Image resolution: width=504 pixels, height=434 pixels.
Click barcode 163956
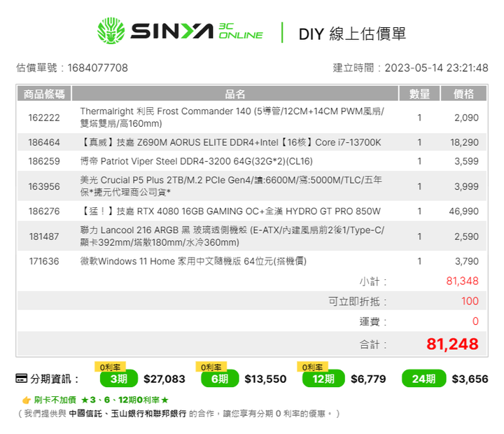[x=44, y=186]
